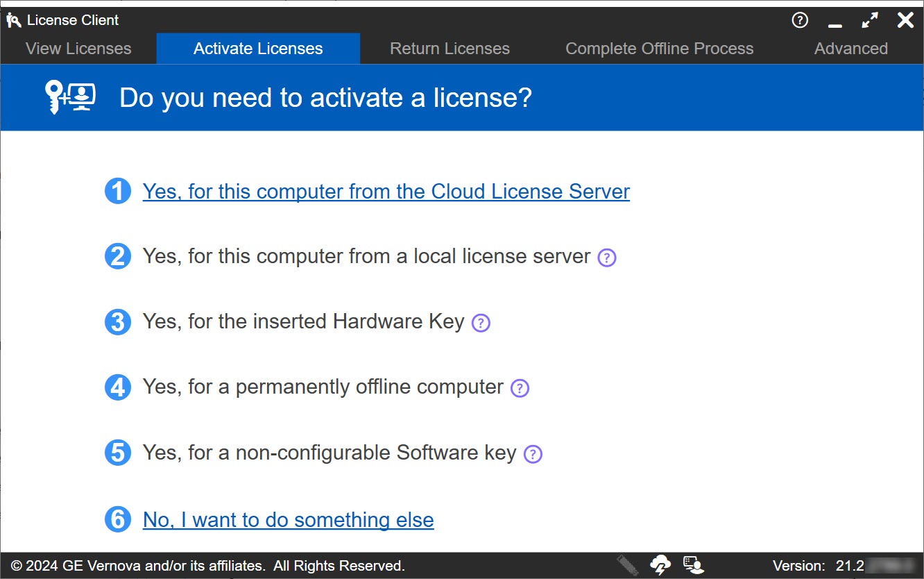Open help icon beside non-configurable Software key
The width and height of the screenshot is (924, 579).
click(533, 454)
